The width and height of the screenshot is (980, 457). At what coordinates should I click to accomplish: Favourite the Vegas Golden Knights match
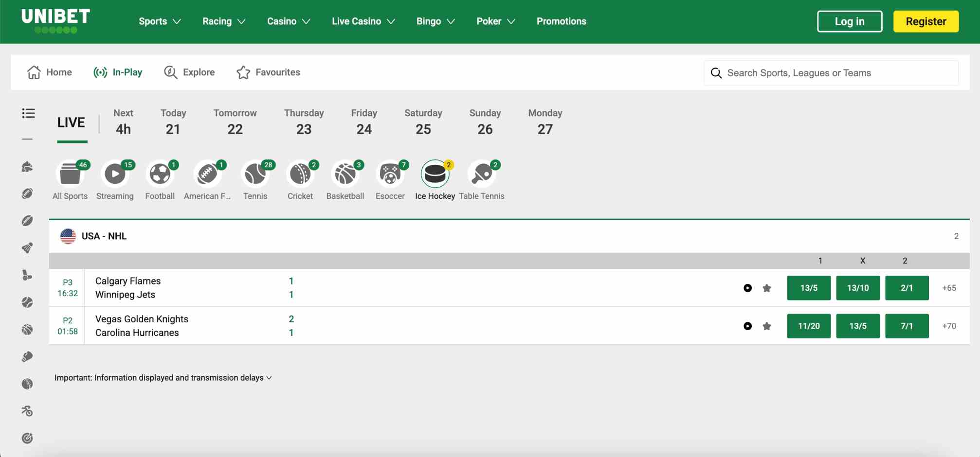[x=766, y=326]
